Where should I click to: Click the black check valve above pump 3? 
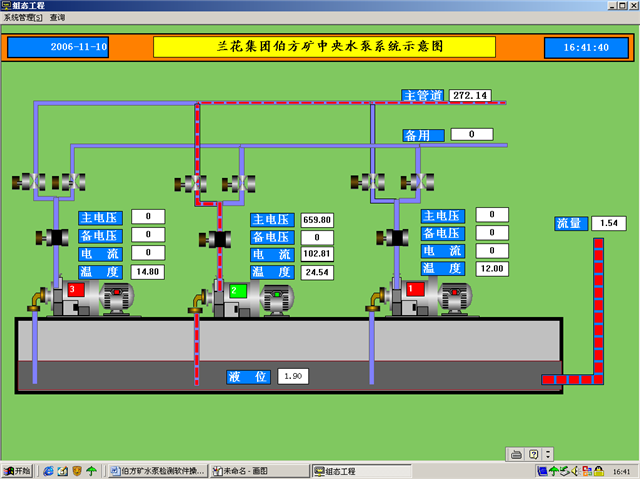click(52, 237)
